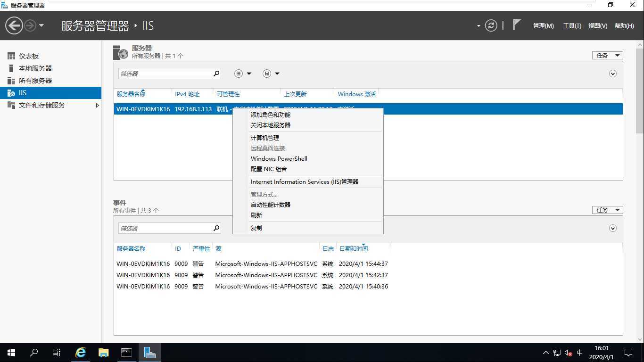The image size is (644, 362).
Task: Go back with the header back arrow
Action: pos(14,25)
